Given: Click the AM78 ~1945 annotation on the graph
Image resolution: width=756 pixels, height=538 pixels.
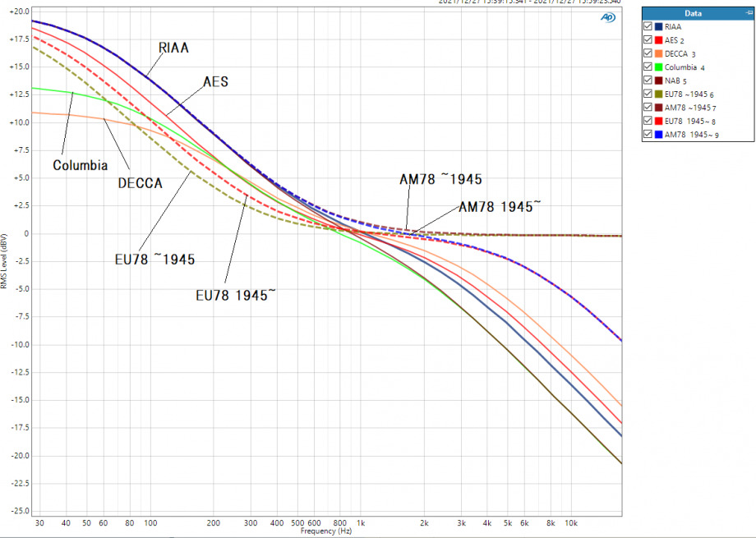Looking at the screenshot, I should (440, 179).
